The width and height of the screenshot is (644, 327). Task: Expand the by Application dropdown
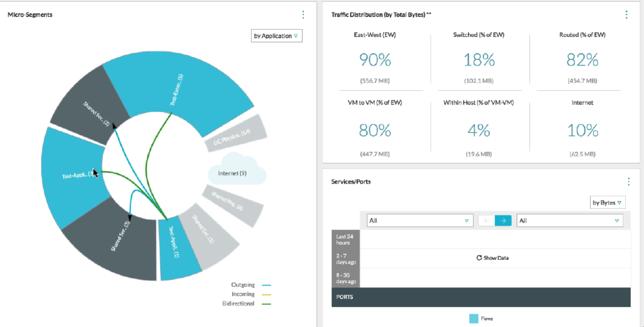click(x=276, y=36)
